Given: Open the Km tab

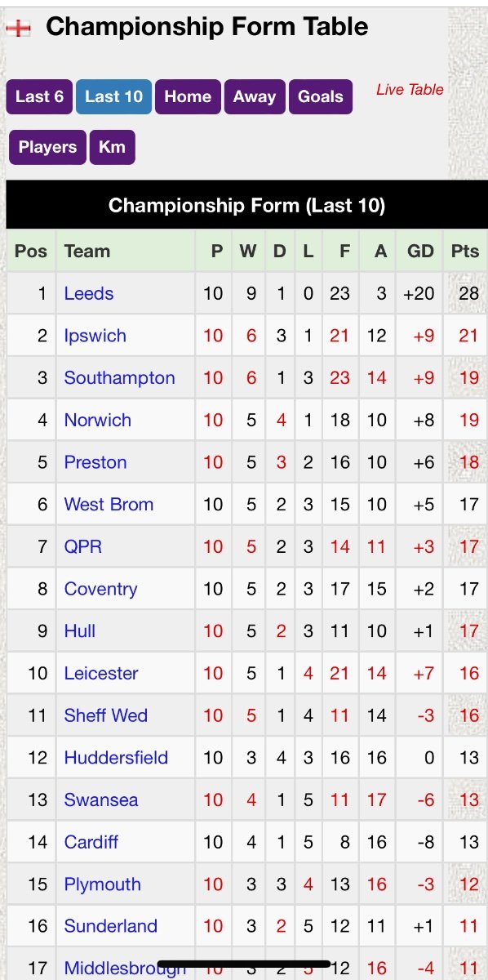Looking at the screenshot, I should [x=112, y=148].
